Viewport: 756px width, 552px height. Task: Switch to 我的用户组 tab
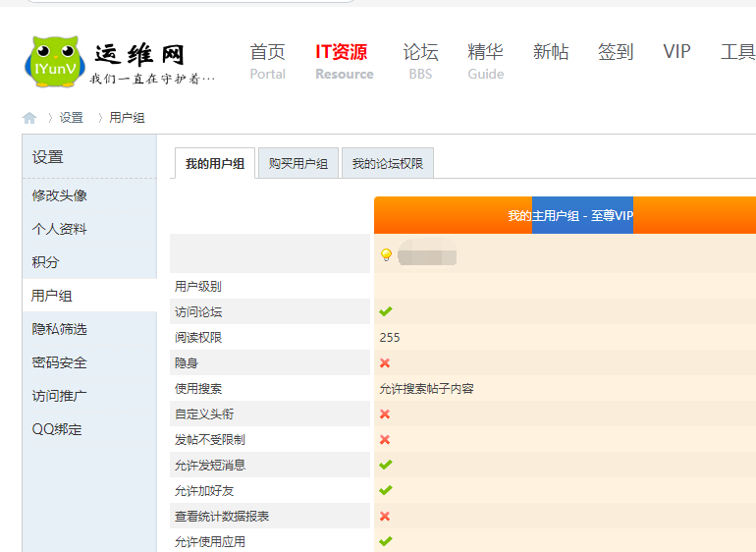(215, 164)
